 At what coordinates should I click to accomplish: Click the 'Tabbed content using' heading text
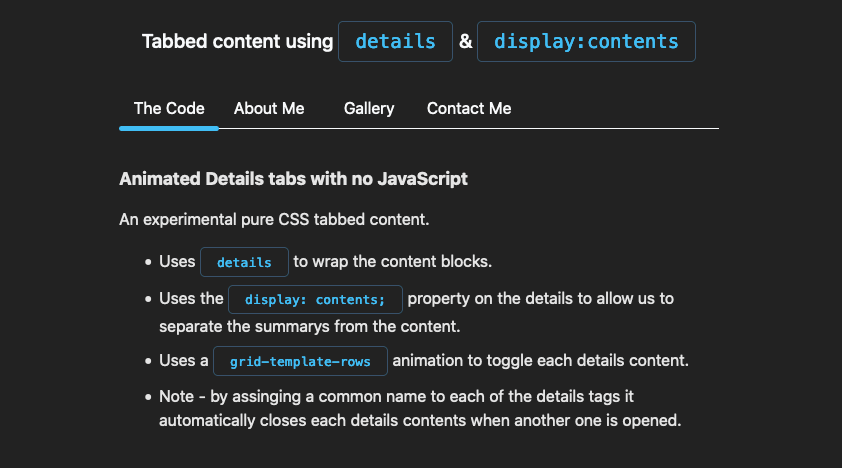tap(237, 41)
